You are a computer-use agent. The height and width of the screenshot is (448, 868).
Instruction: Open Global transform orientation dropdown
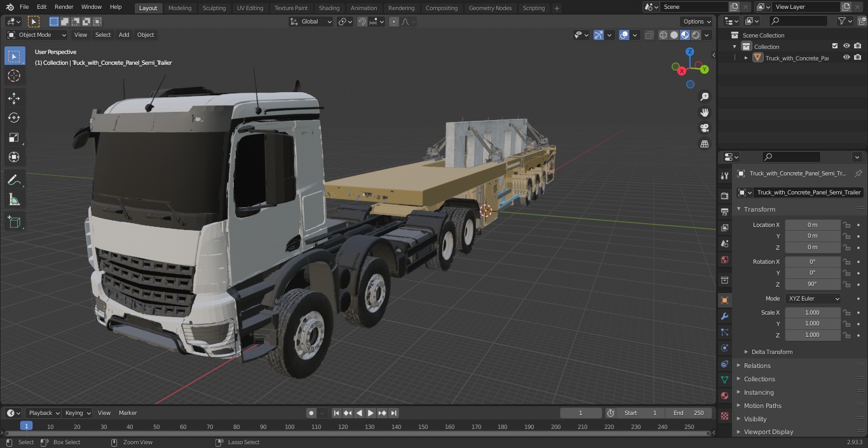311,22
